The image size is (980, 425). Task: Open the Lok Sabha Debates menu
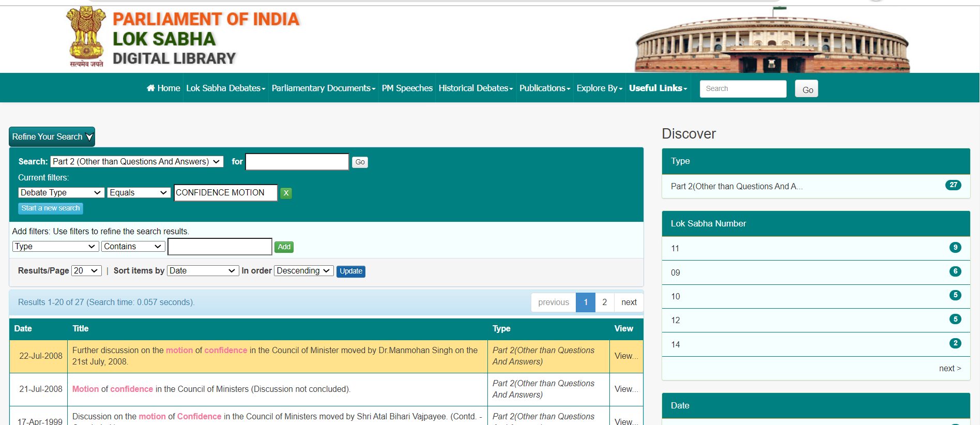click(225, 88)
